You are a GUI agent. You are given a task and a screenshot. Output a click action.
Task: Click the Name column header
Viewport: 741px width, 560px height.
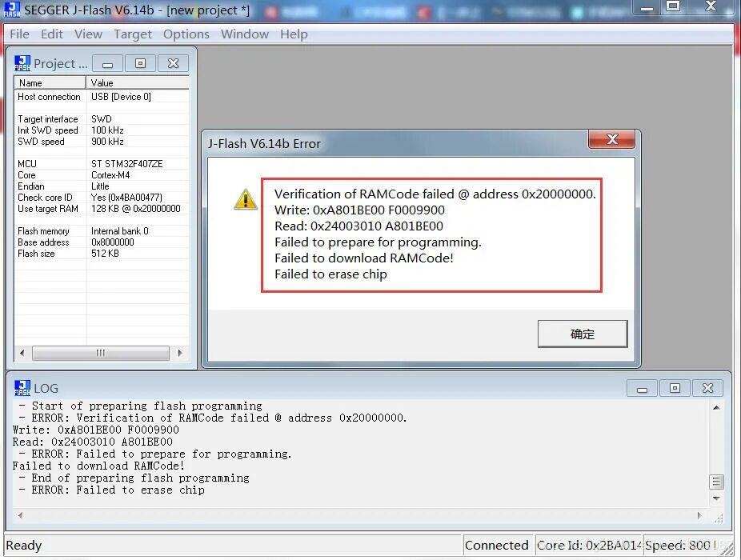(50, 82)
